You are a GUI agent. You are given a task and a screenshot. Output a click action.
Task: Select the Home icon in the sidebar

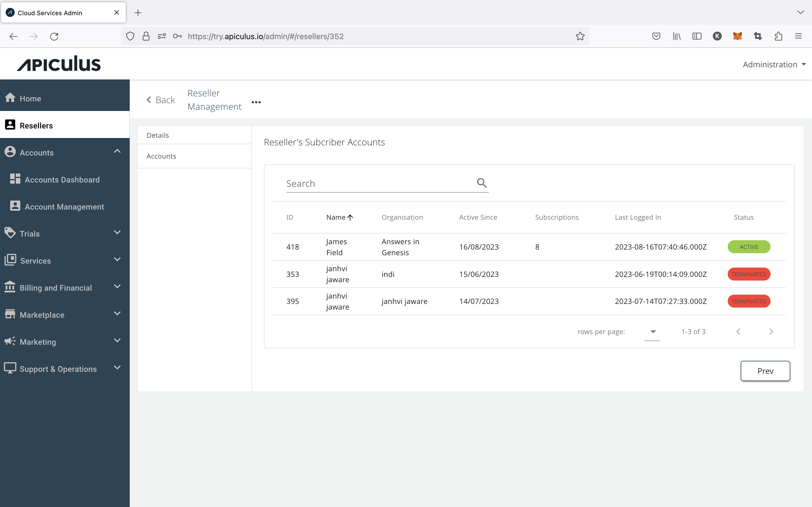(x=10, y=97)
